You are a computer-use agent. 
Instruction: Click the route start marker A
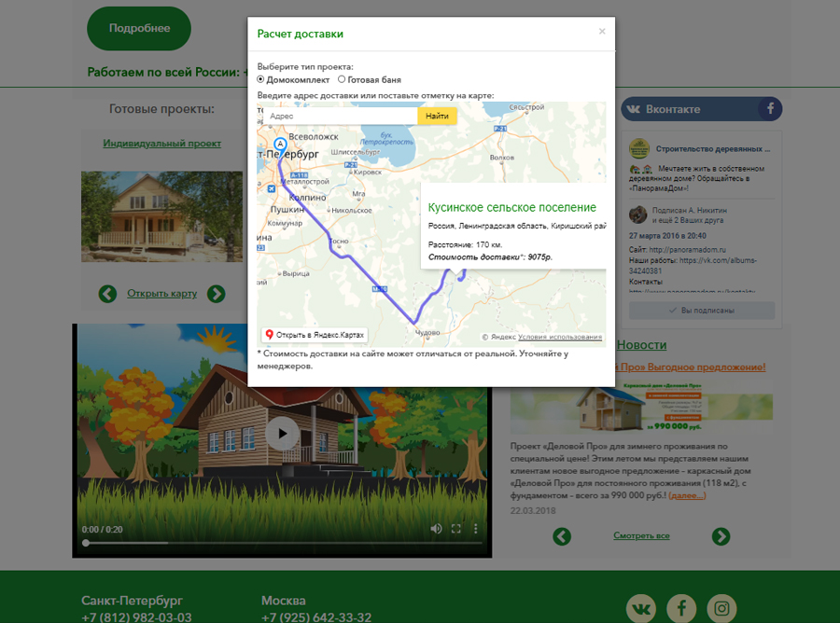pyautogui.click(x=280, y=145)
